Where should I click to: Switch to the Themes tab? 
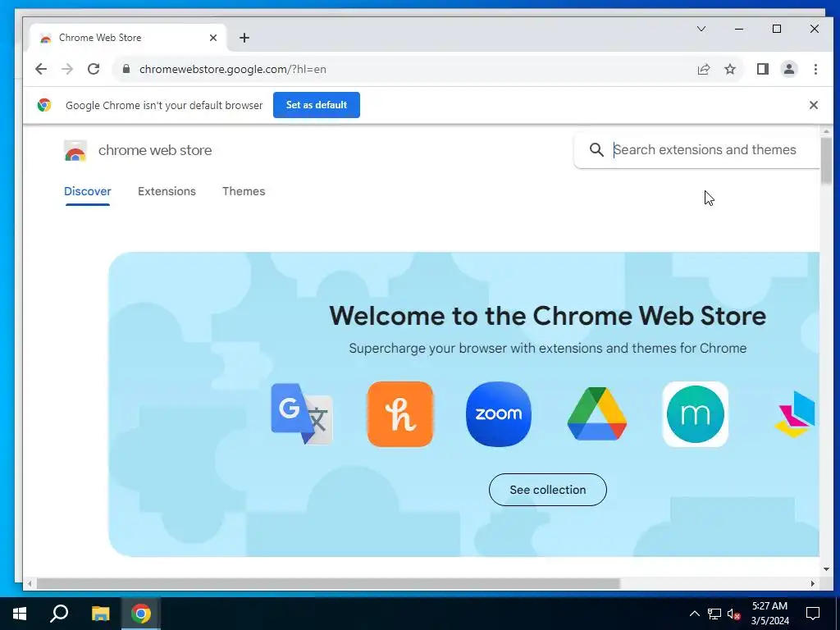tap(244, 191)
